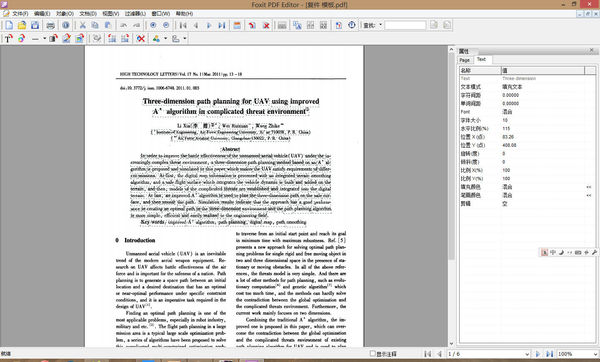Close the properties panel
Screen dimensions: 600x362
tap(592, 50)
